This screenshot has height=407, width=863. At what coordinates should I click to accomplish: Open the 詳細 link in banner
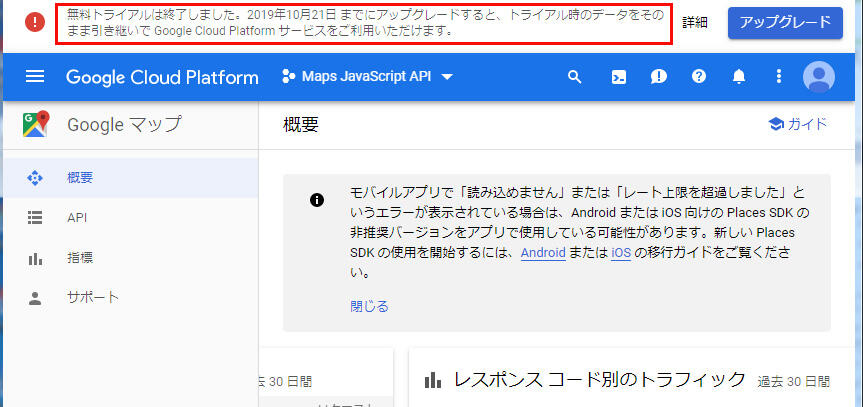(695, 23)
